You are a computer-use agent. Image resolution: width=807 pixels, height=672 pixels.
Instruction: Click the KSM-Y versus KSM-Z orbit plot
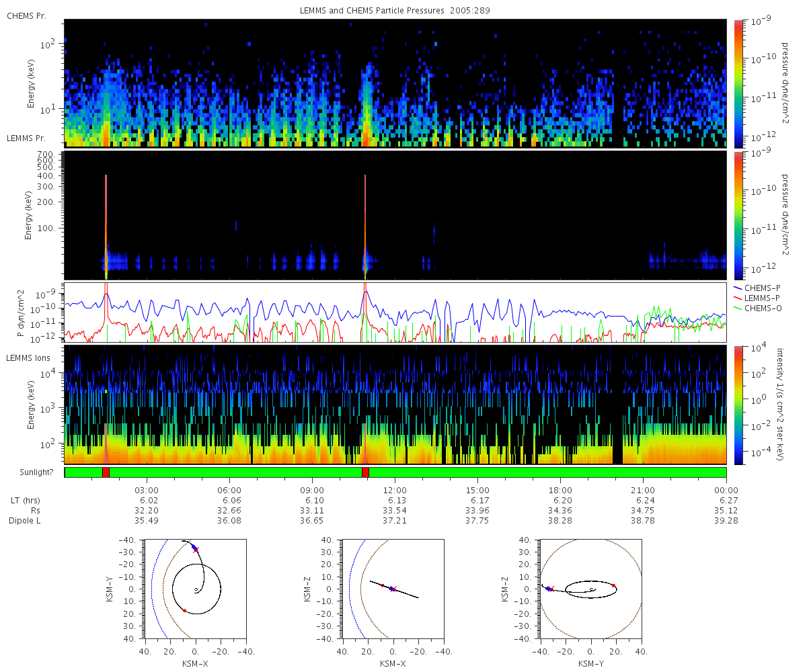591,589
